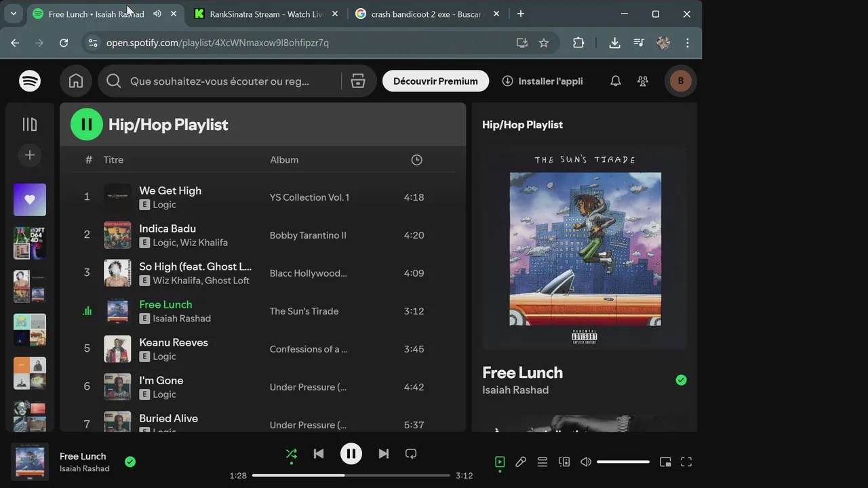Image resolution: width=868 pixels, height=488 pixels.
Task: Open the album Bobby Tarantino II
Action: tap(308, 235)
